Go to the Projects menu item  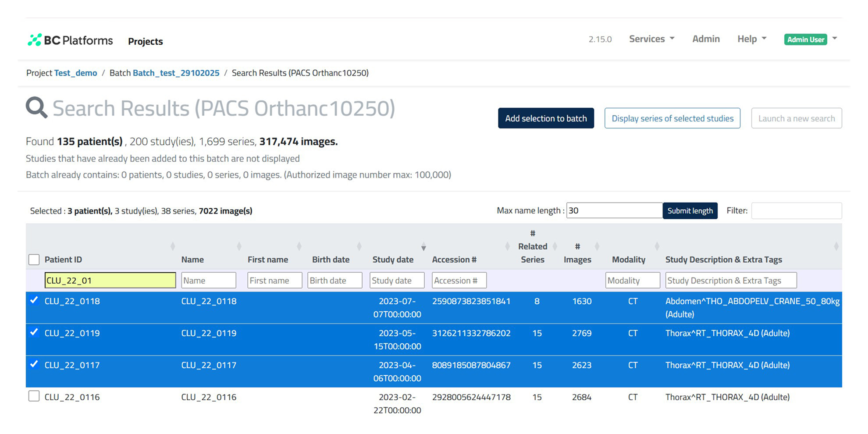[x=145, y=41]
